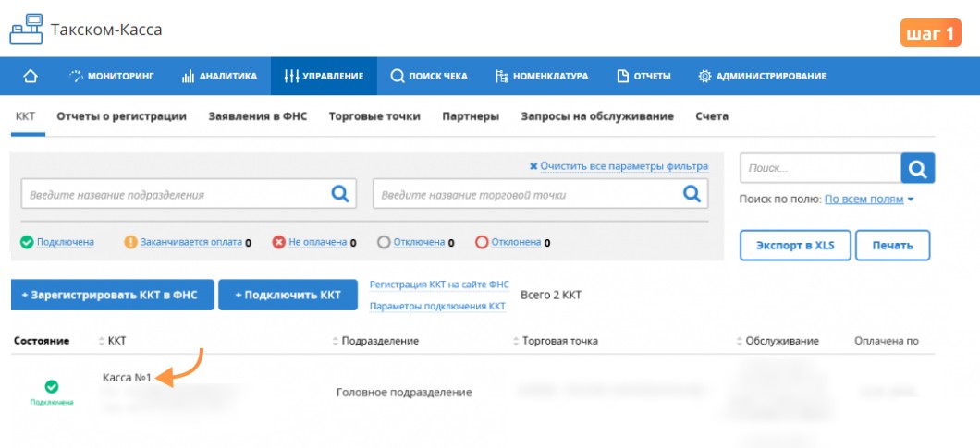Go to the home page icon
980x448 pixels.
click(x=30, y=77)
